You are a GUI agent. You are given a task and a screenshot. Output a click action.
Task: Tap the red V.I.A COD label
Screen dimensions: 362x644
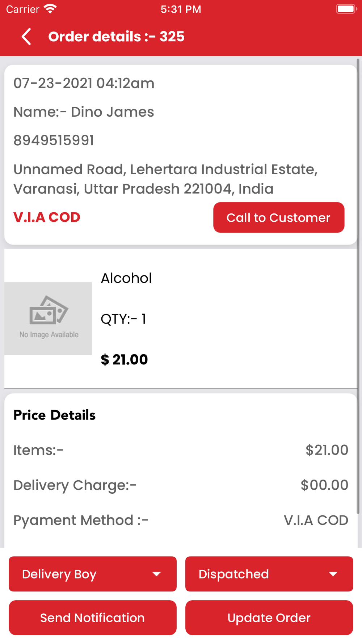[x=47, y=217]
